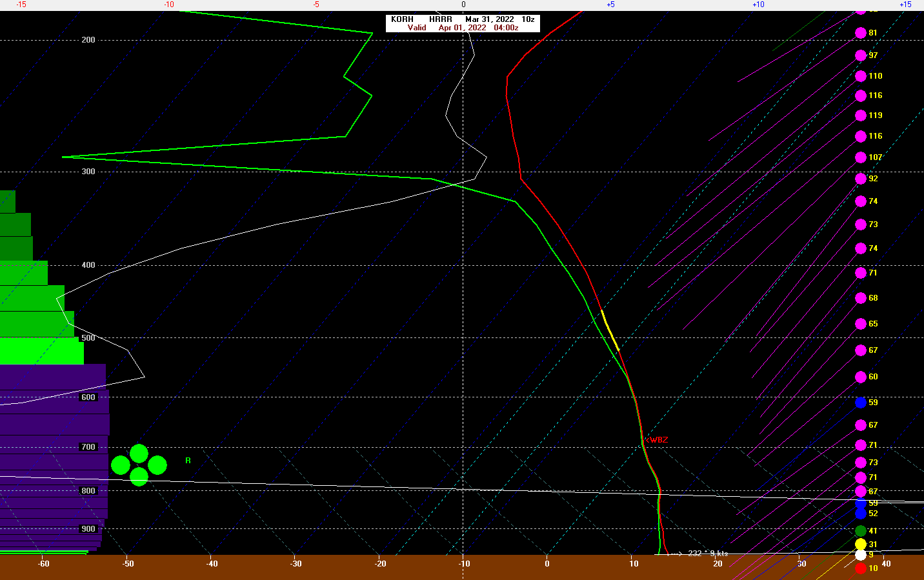Click the red -15 top scale label
Screen dimensions: 924x580
(21, 5)
